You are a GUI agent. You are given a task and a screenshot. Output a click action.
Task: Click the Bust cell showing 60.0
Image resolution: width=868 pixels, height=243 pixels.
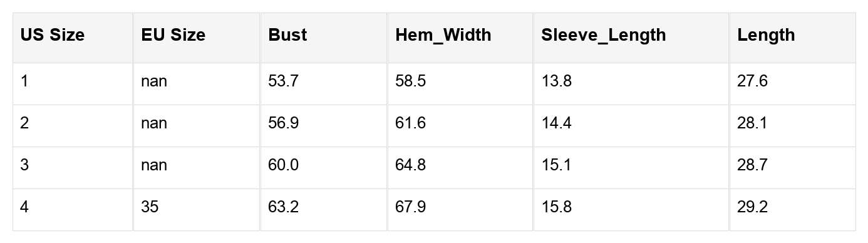(323, 168)
